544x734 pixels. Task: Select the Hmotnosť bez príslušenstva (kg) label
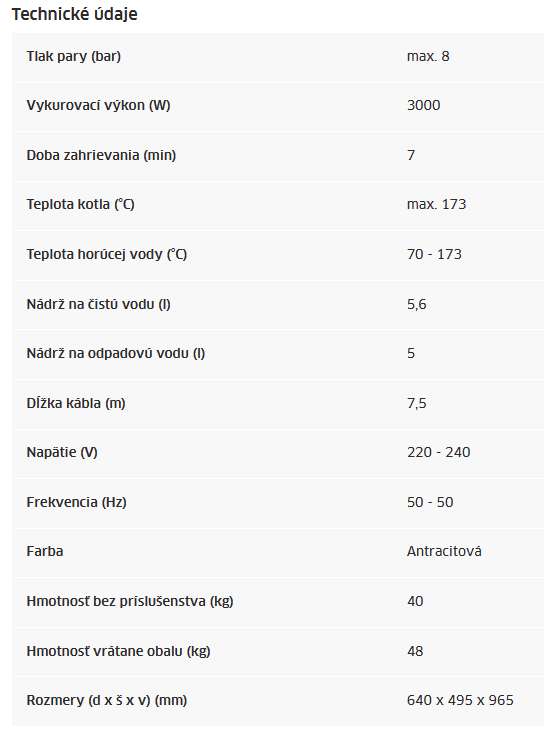[130, 601]
